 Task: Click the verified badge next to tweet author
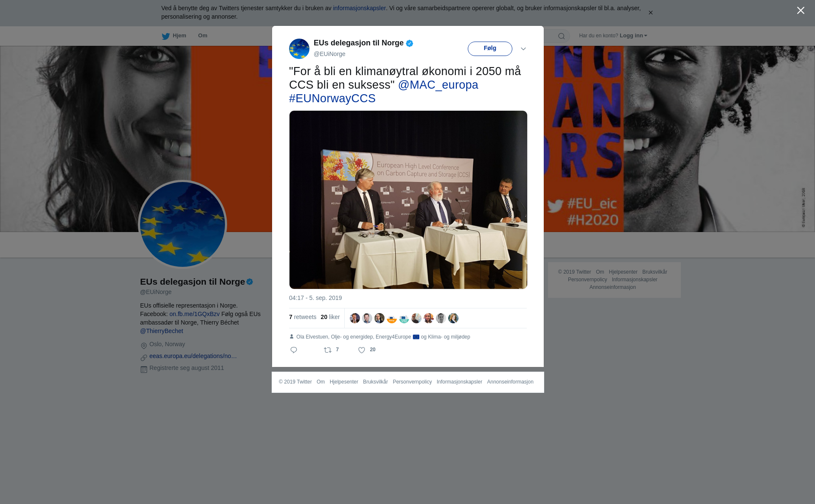[x=410, y=43]
